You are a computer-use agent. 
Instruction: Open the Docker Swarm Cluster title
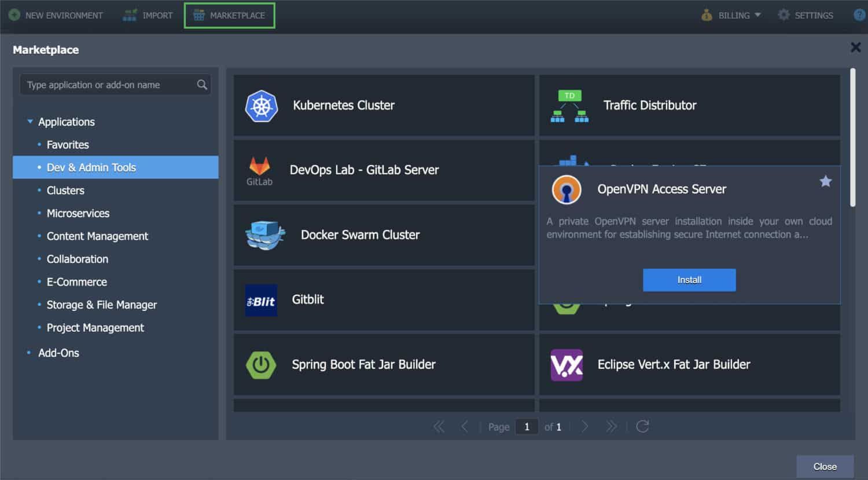360,235
